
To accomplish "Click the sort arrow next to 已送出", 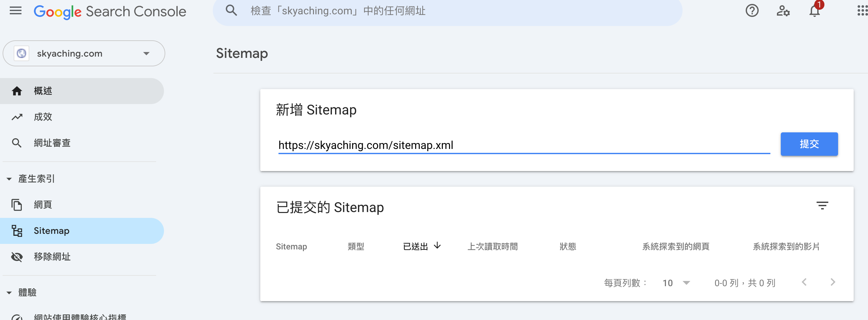I will pyautogui.click(x=437, y=246).
